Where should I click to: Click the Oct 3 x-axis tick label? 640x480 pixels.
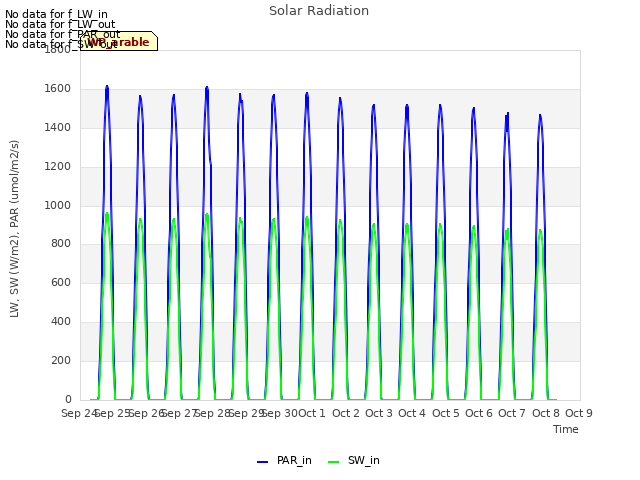(379, 413)
